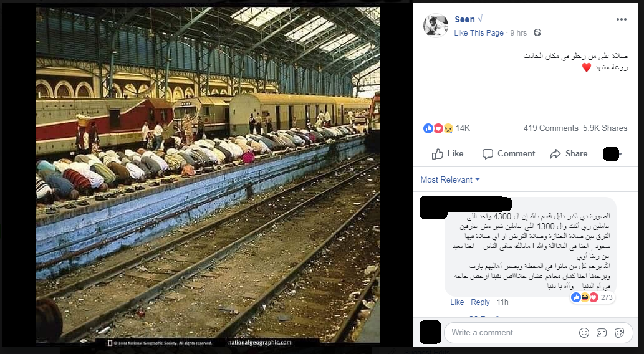The image size is (644, 354).
Task: Click Reply under the top comment
Action: click(480, 302)
